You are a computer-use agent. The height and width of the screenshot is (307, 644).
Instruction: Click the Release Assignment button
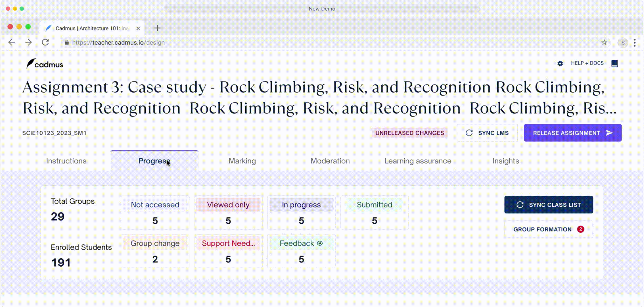click(x=572, y=133)
